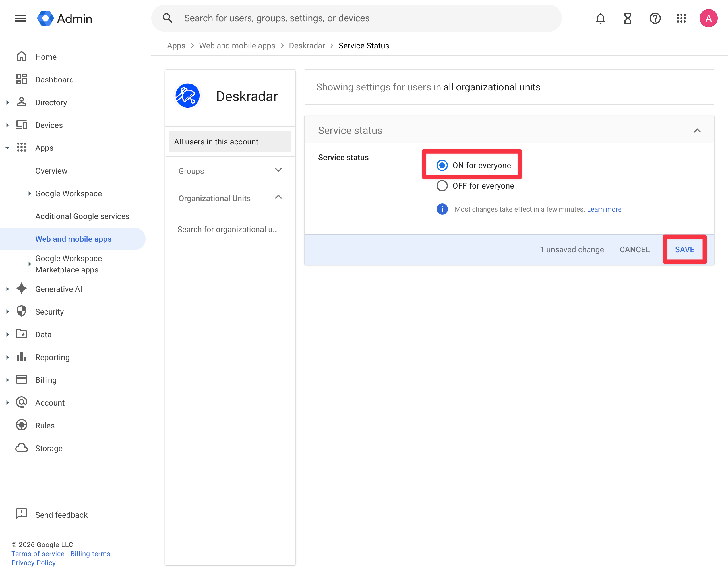Expand the Groups section chevron
Viewport: 728px width, 574px height.
[278, 170]
